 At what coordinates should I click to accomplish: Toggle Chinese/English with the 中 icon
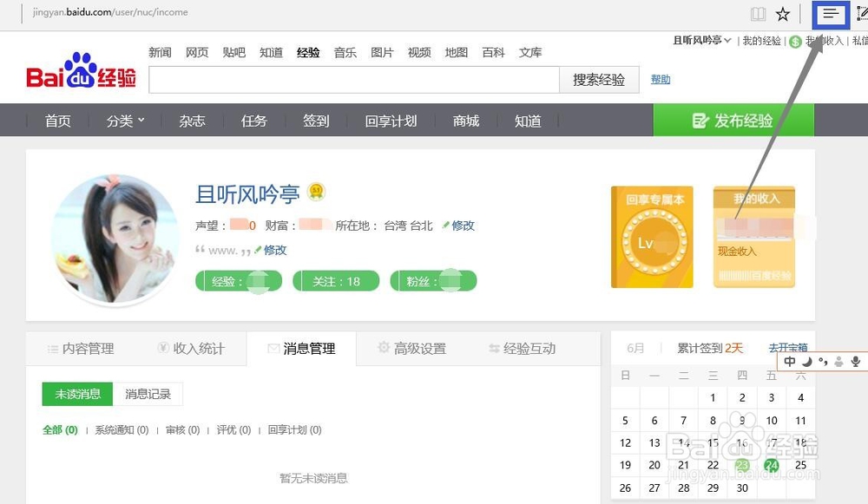click(x=789, y=361)
